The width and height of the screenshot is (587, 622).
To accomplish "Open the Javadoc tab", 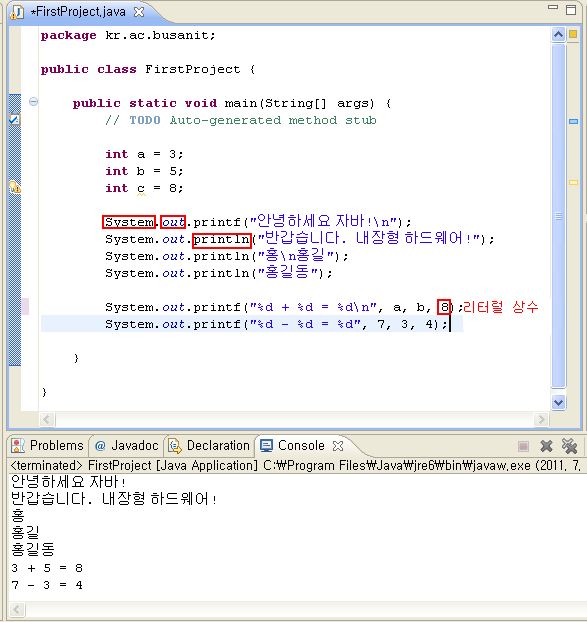I will pos(127,445).
